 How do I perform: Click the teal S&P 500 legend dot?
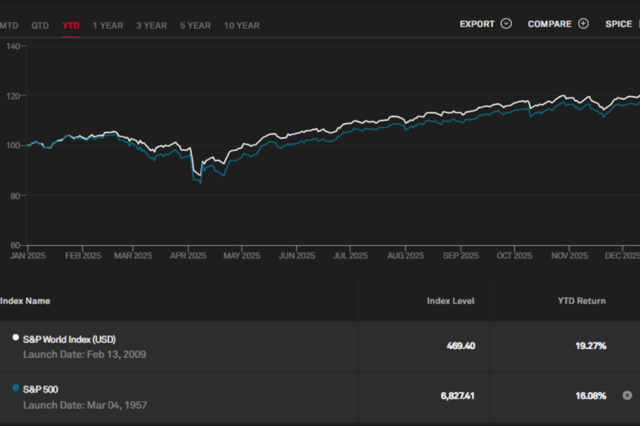15,388
